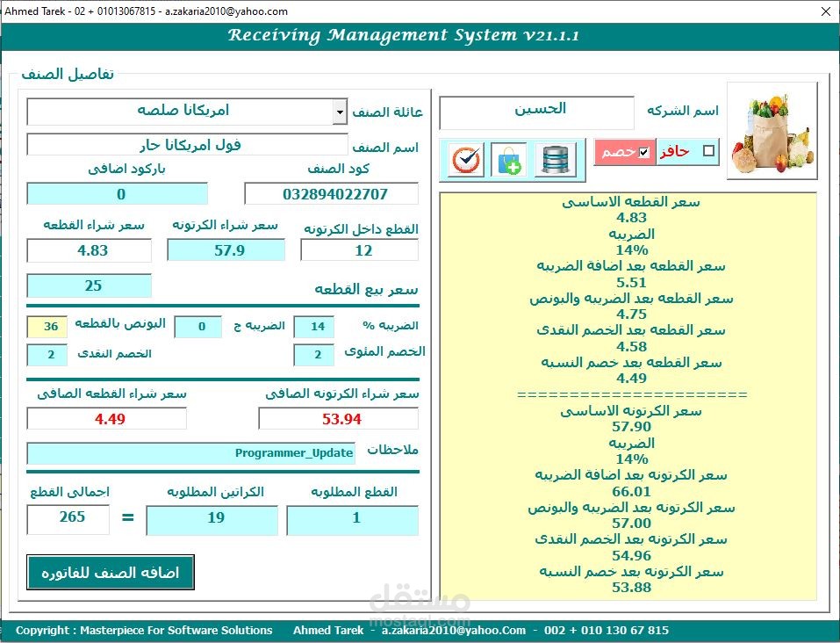
Task: Click the سعر شراء الكرتونه field 57.9
Action: click(226, 250)
